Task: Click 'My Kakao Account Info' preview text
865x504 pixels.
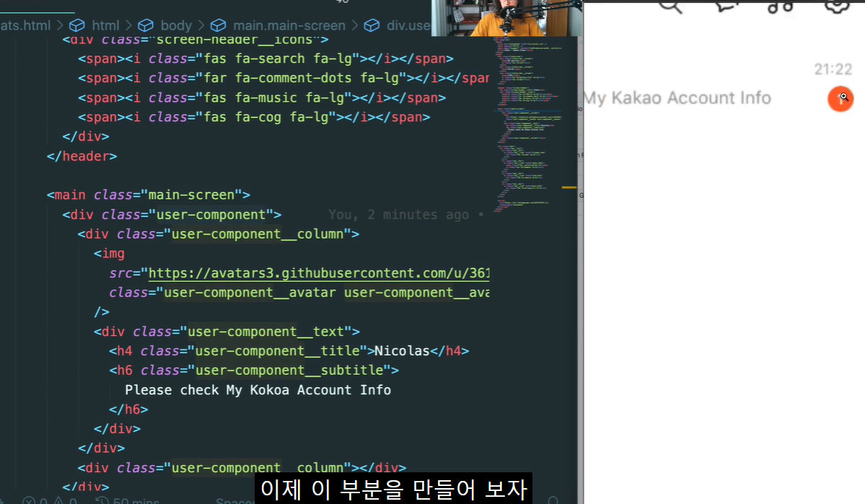Action: pos(677,98)
